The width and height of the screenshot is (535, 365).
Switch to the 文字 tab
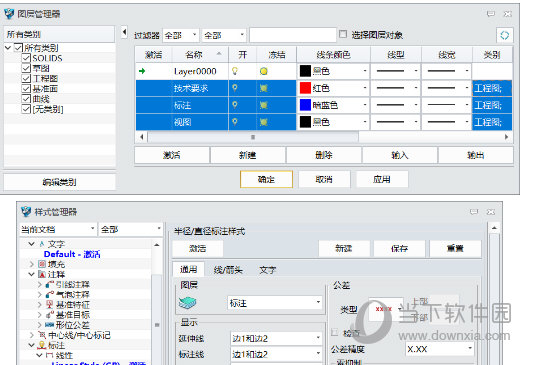[x=268, y=270]
